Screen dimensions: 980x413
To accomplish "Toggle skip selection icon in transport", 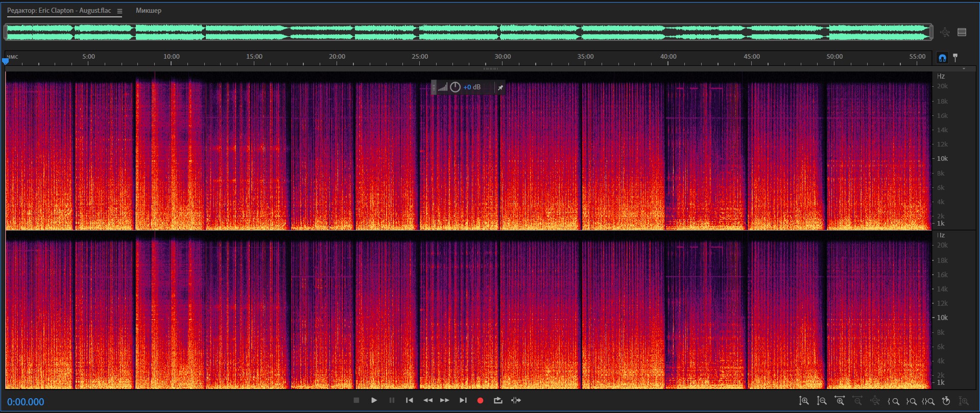I will tap(516, 400).
